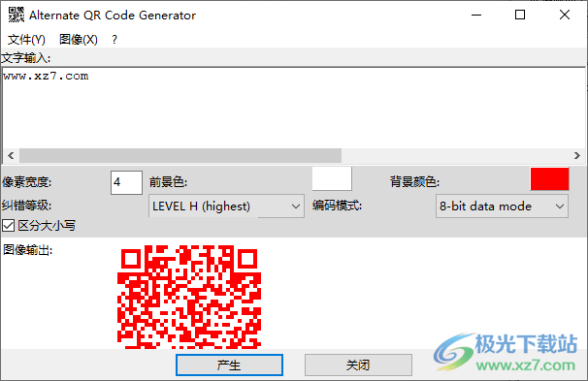Maximize the Alternate QR Code Generator window

pos(520,15)
